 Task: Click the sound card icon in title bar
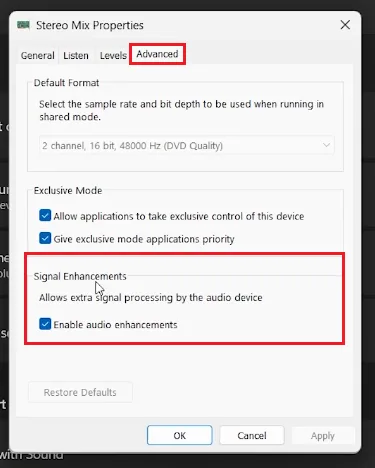pos(23,25)
